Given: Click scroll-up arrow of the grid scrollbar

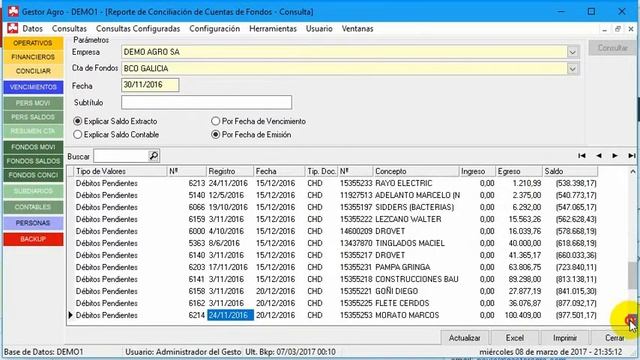Looking at the screenshot, I should (x=633, y=171).
